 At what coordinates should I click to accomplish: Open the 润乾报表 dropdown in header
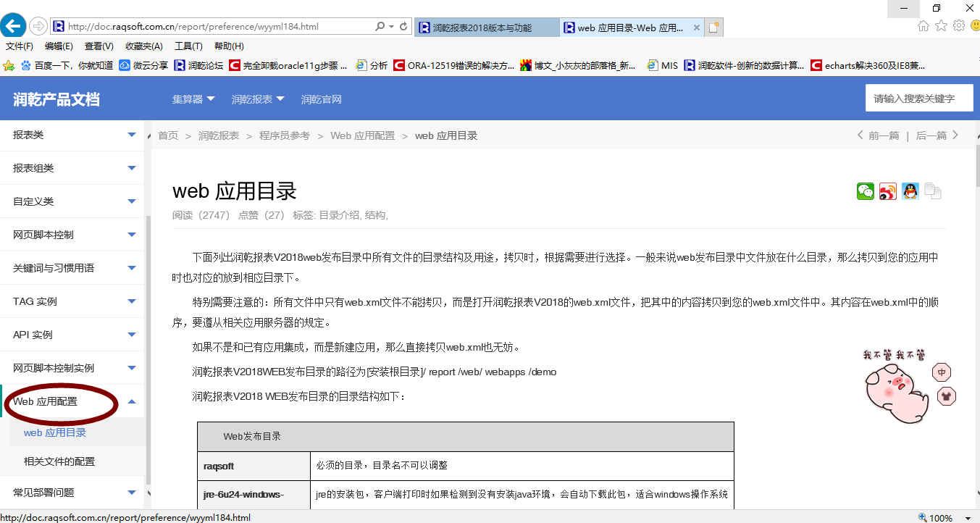pyautogui.click(x=258, y=99)
